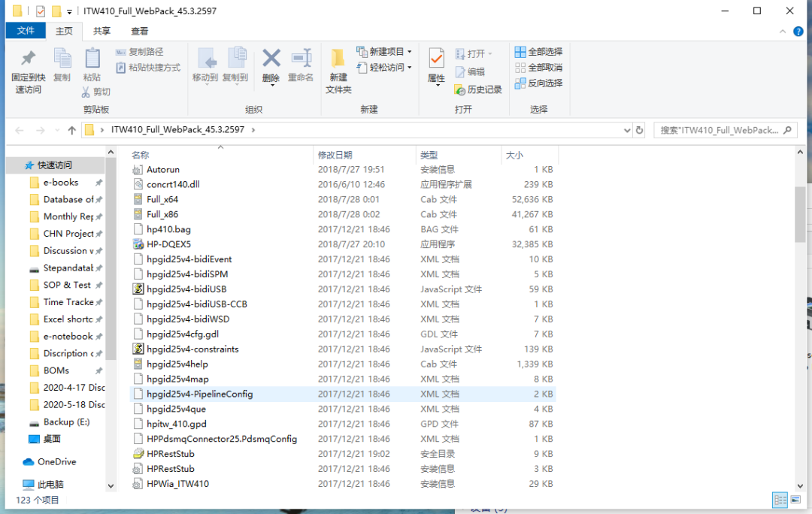Click the 重命名 rename icon
Viewport: 812px width, 514px height.
point(301,58)
